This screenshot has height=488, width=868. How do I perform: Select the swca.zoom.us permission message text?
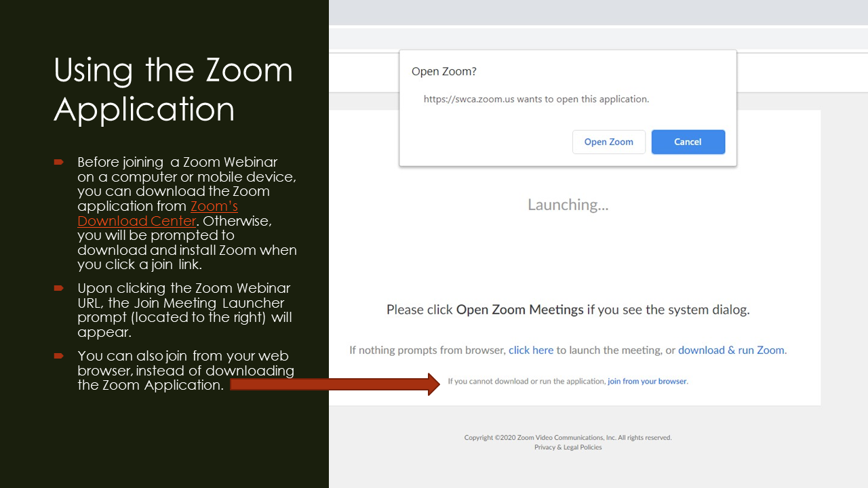(x=536, y=99)
